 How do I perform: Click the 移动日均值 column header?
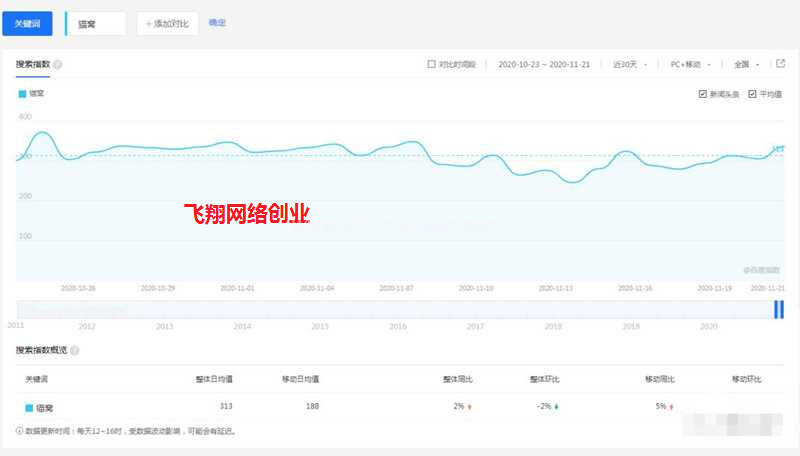301,379
